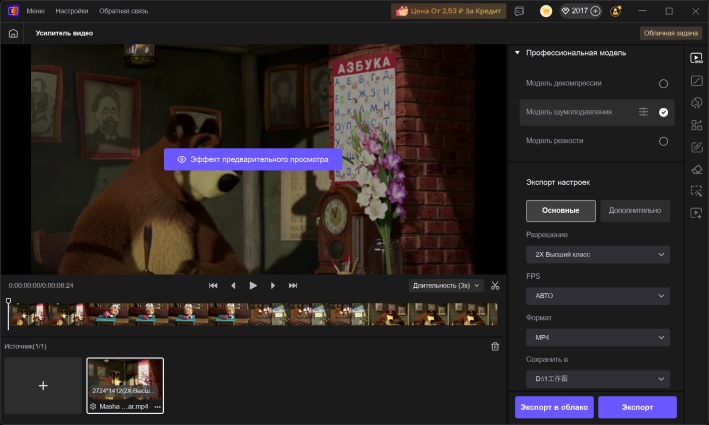This screenshot has width=709, height=425.
Task: Jump to the last frame
Action: click(x=293, y=286)
